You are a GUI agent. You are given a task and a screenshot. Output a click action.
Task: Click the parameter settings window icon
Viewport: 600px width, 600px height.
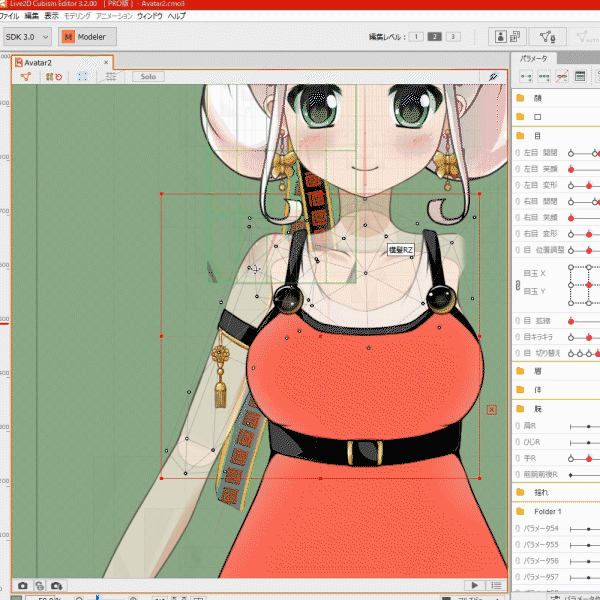point(580,77)
